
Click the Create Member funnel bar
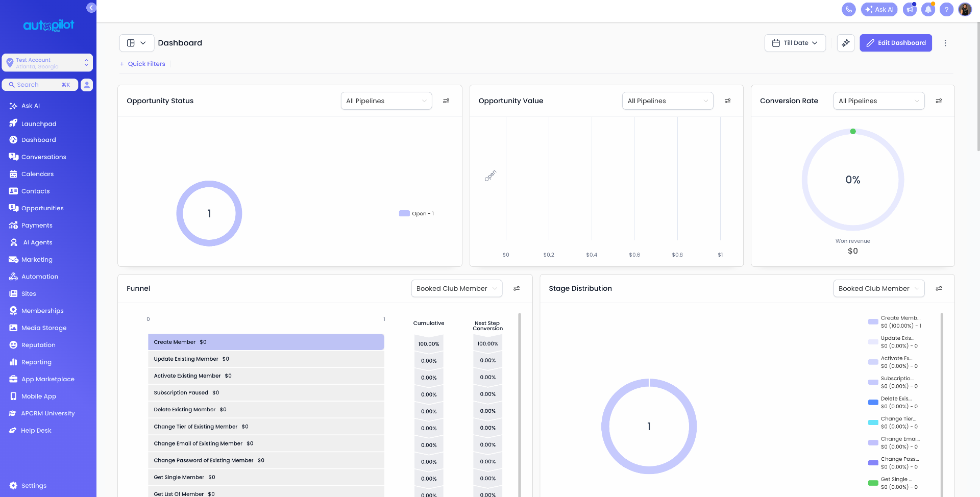266,342
